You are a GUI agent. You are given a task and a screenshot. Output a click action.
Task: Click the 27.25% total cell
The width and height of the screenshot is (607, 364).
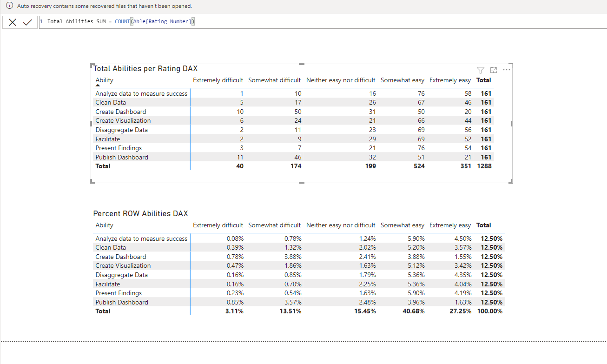coord(461,311)
